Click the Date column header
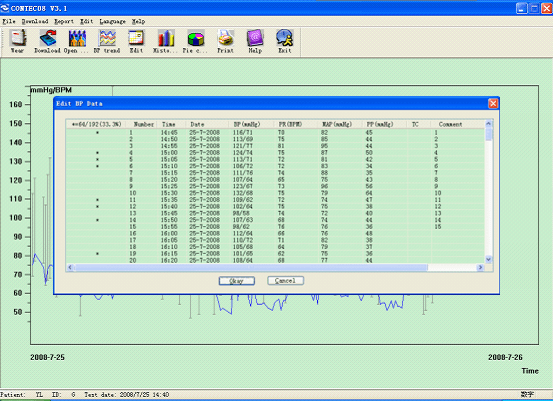Screen dimensions: 553x401 click(x=207, y=124)
